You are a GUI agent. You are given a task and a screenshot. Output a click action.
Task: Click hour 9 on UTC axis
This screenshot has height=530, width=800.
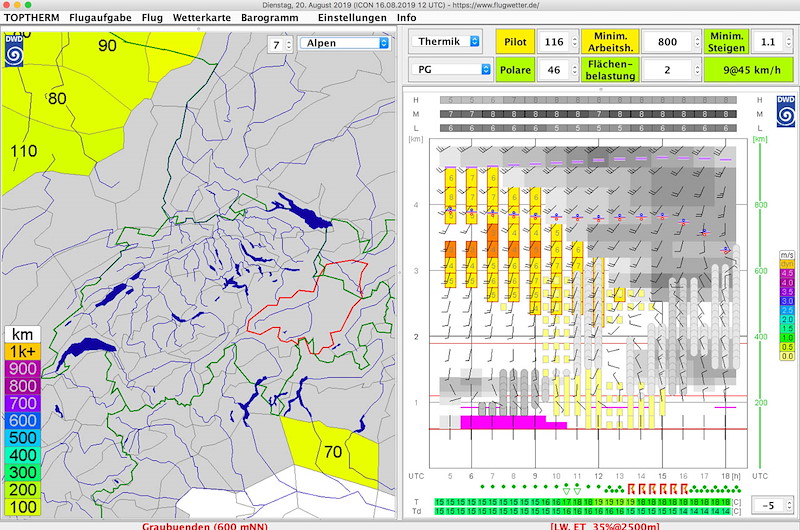coord(535,476)
